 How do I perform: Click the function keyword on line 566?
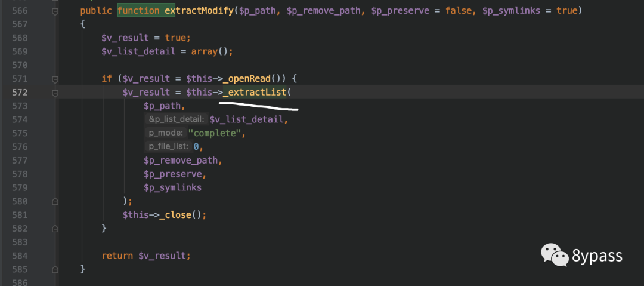click(x=138, y=10)
